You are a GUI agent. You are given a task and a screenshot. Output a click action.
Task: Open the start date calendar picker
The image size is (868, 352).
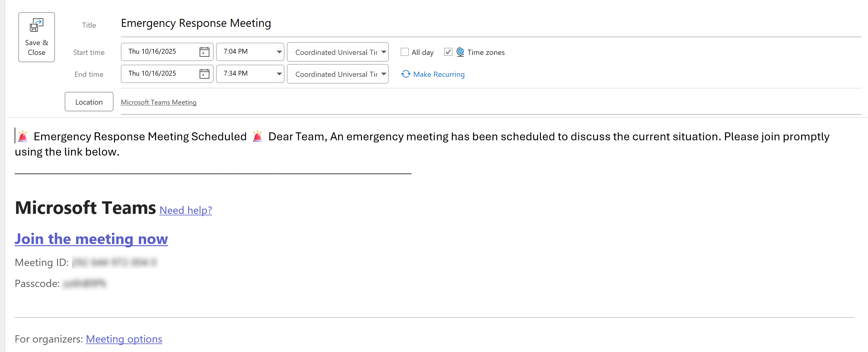click(x=204, y=52)
